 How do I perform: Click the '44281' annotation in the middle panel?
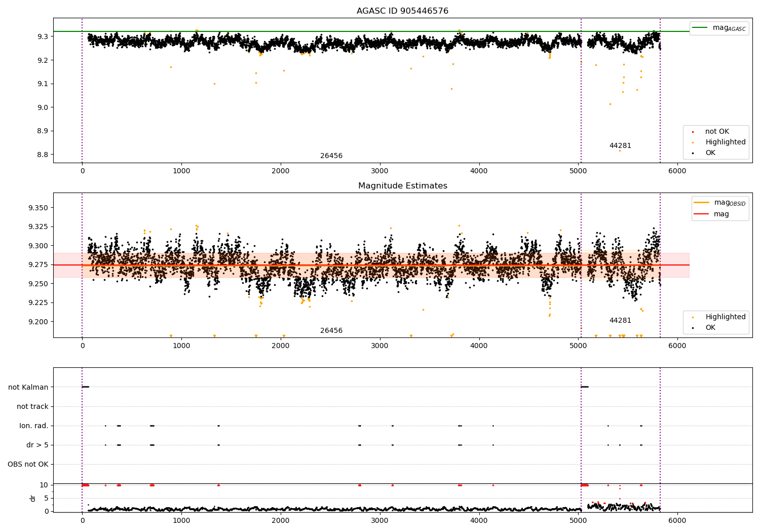coord(620,321)
